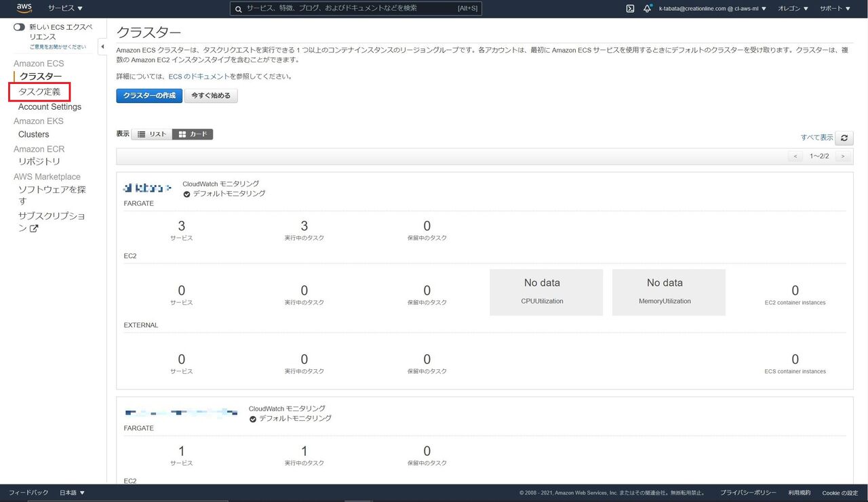The image size is (868, 502).
Task: Click the first cluster's デフォルトモニタリング label
Action: [x=229, y=194]
